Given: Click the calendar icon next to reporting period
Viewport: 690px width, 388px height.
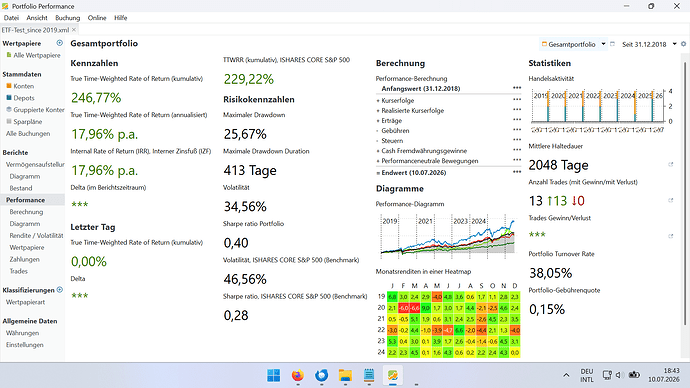Looking at the screenshot, I should (x=612, y=44).
